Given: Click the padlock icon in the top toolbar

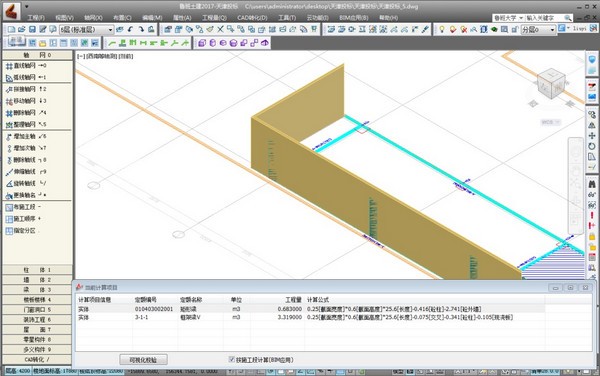Looking at the screenshot, I should 515,29.
